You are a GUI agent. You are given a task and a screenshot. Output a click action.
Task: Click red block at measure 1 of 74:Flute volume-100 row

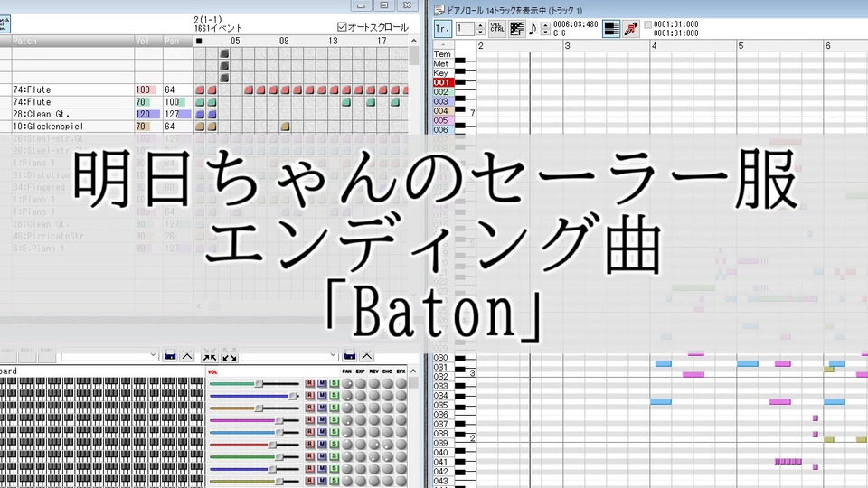pyautogui.click(x=200, y=89)
